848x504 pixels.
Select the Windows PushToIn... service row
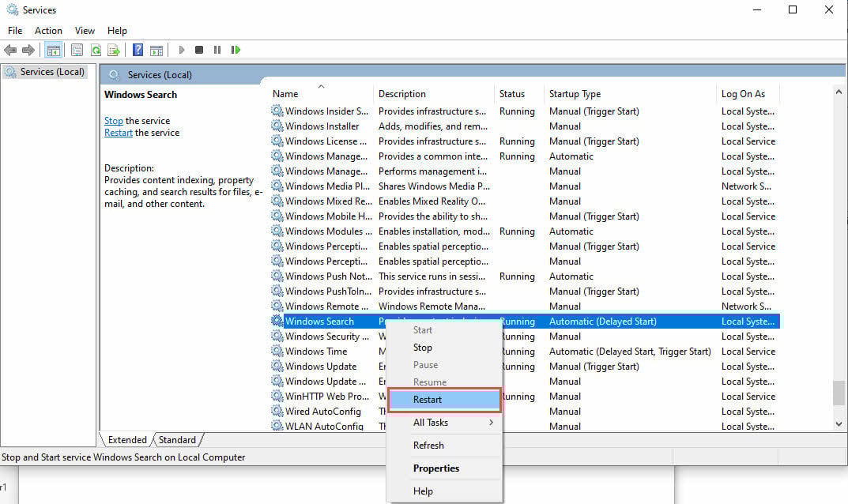point(525,291)
